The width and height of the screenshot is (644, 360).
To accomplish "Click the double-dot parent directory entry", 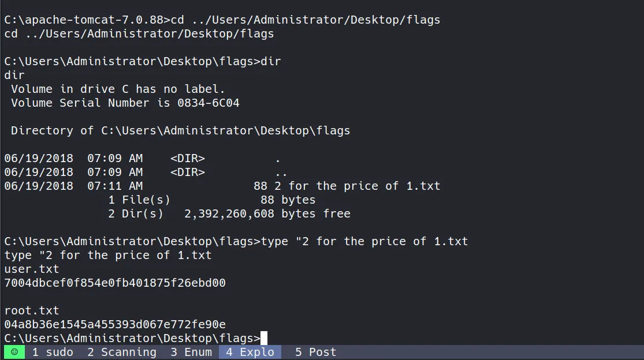I will (281, 172).
